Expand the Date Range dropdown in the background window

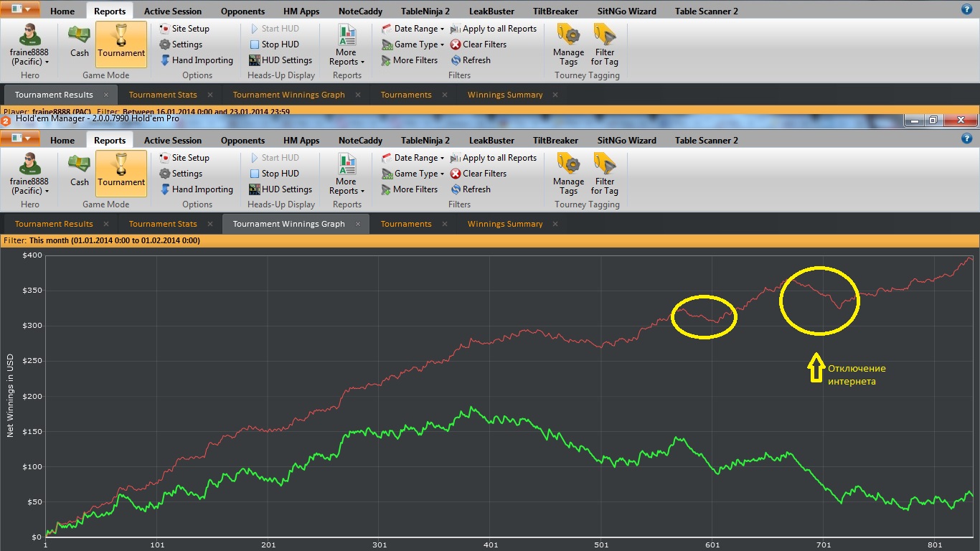click(413, 29)
